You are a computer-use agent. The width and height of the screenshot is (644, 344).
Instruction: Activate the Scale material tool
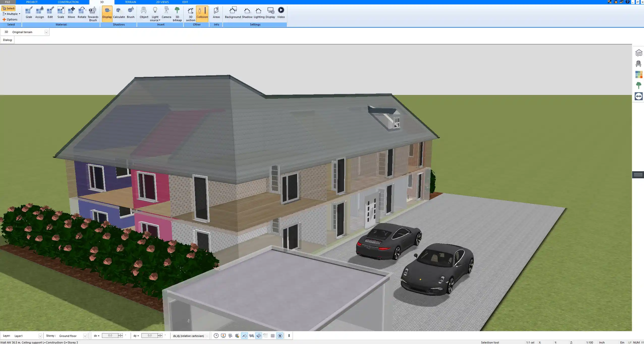click(61, 13)
